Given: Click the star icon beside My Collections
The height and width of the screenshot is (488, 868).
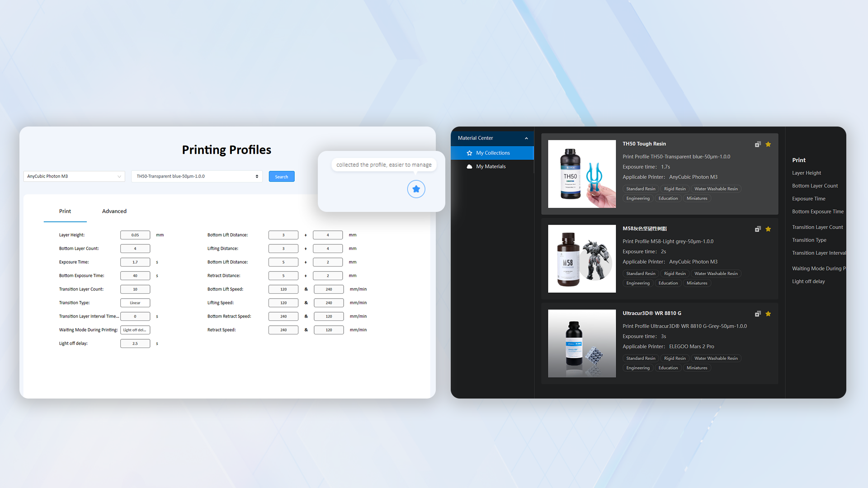Looking at the screenshot, I should [x=469, y=153].
